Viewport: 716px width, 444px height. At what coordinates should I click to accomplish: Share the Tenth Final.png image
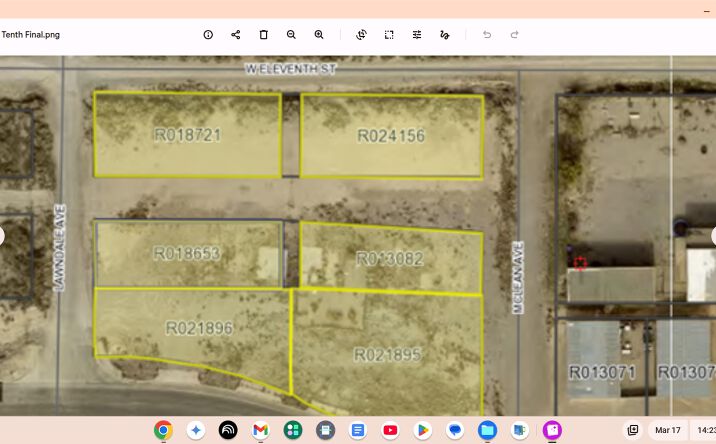coord(236,35)
